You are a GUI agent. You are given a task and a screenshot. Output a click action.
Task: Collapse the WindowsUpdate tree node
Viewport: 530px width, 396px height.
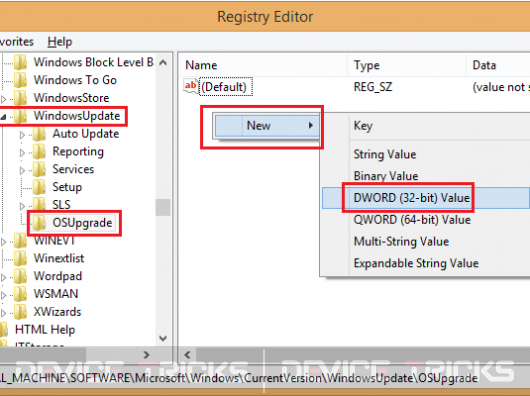(x=3, y=117)
